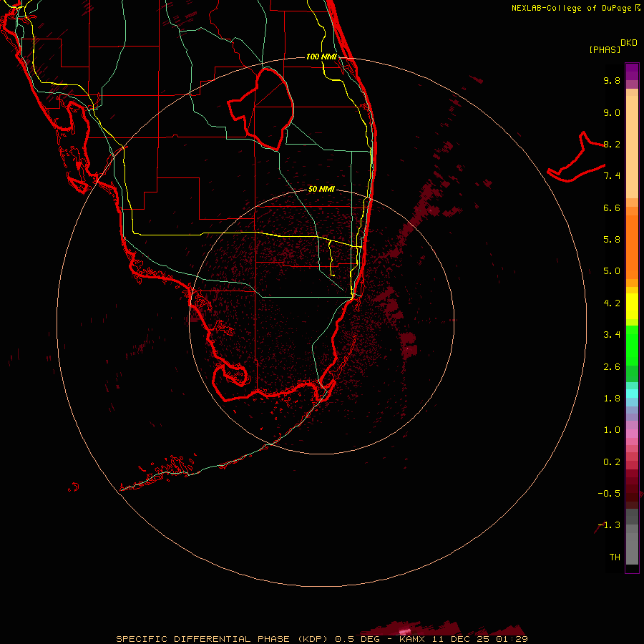Image resolution: width=644 pixels, height=644 pixels.
Task: Pick the yellow color bar segment
Action: 632,306
